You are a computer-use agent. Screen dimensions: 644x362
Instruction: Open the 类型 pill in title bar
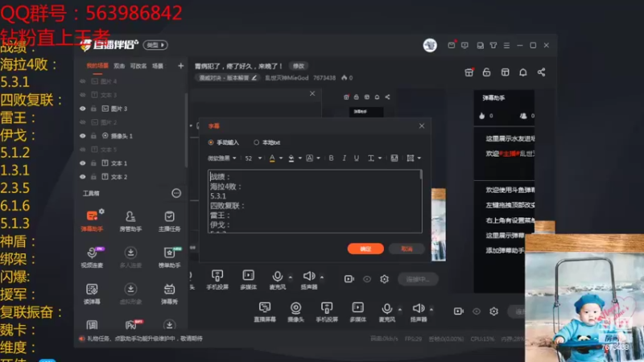pyautogui.click(x=155, y=45)
